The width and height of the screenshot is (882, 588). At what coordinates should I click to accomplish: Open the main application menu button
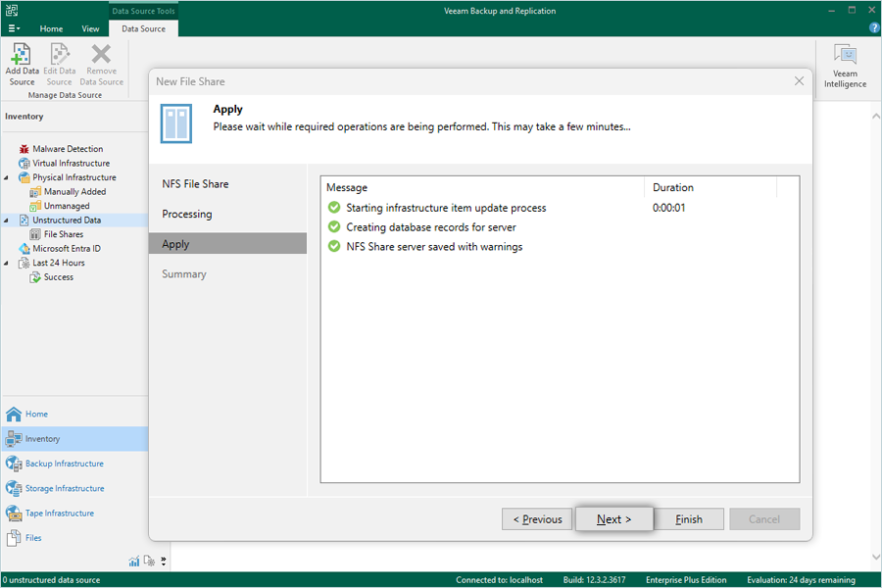[14, 28]
